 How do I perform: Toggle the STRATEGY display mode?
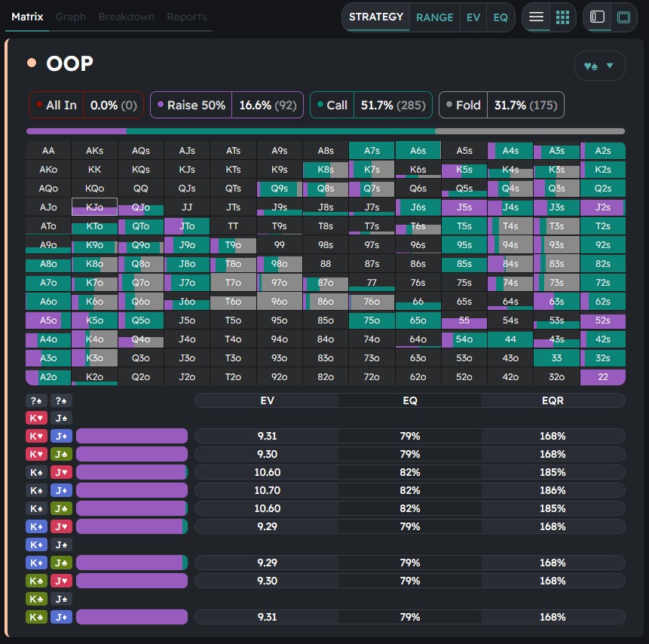point(375,17)
